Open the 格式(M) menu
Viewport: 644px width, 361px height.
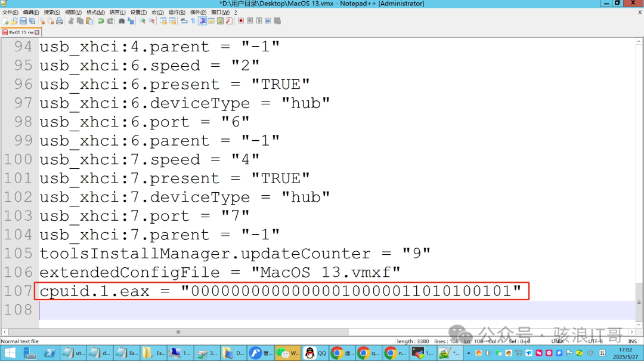[x=95, y=13]
